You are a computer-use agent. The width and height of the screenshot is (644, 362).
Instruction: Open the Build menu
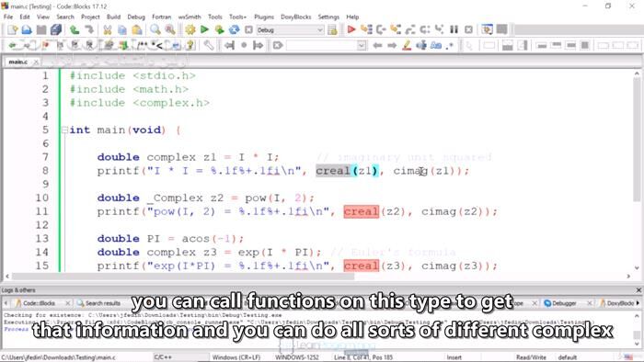pyautogui.click(x=113, y=17)
